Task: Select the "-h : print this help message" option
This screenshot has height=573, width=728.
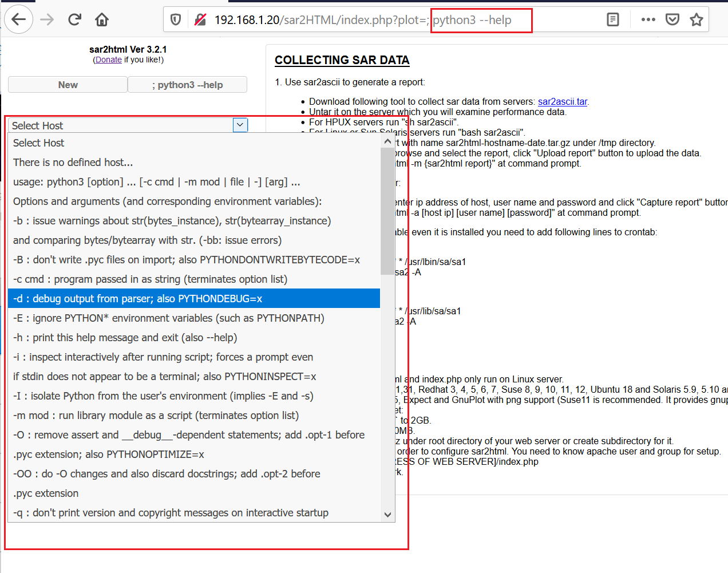Action: pyautogui.click(x=125, y=338)
